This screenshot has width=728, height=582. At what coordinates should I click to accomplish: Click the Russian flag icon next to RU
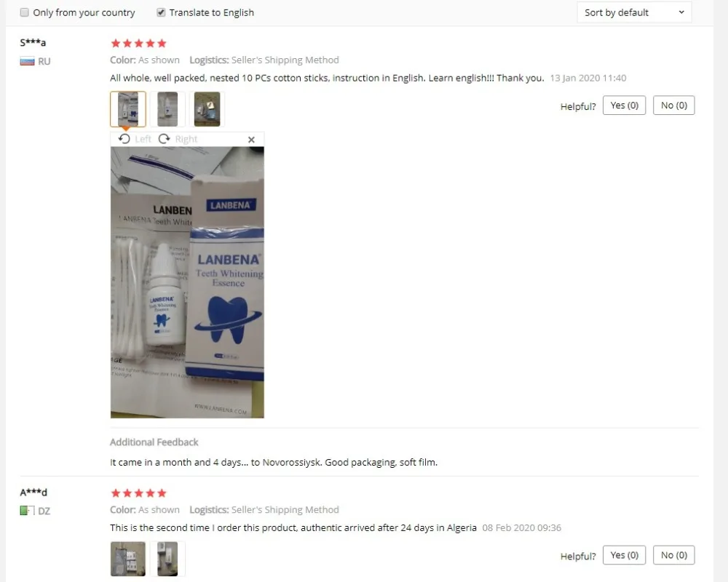click(x=28, y=61)
